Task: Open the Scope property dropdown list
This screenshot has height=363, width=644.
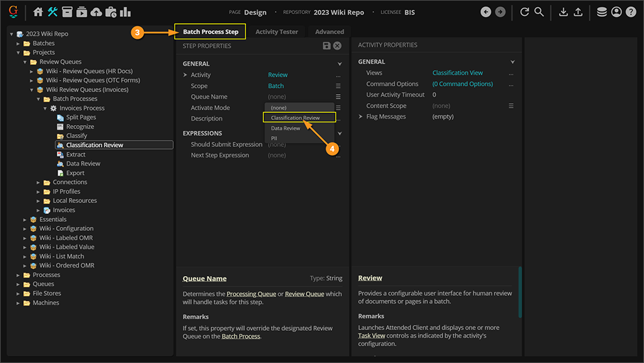Action: [x=338, y=86]
